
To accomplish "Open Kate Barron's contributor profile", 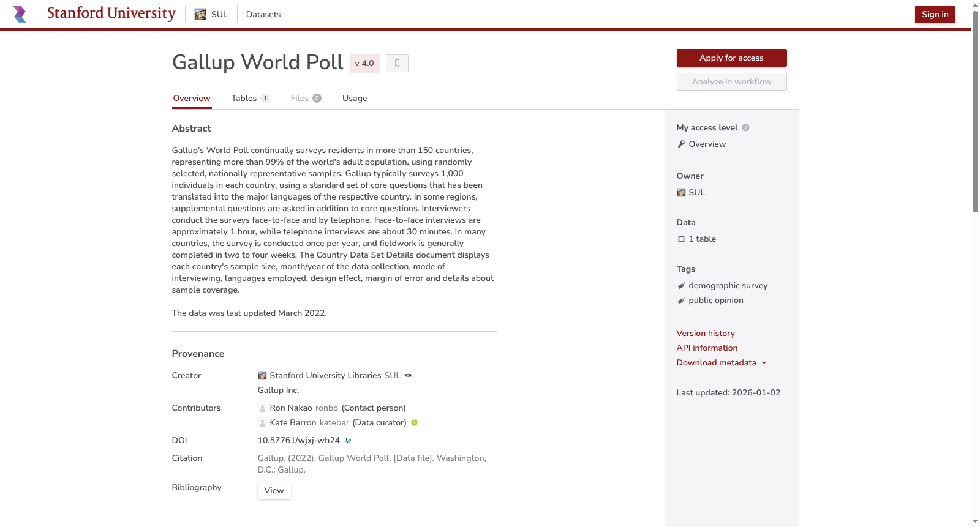I will click(293, 423).
